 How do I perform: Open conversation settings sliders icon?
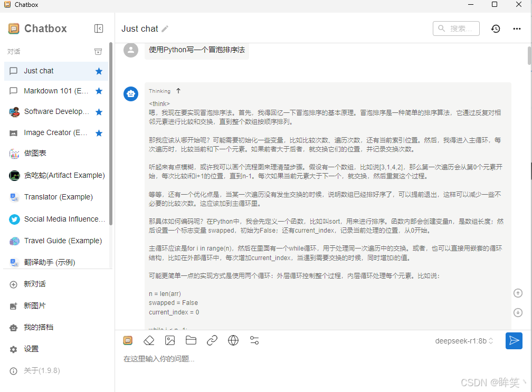[254, 340]
